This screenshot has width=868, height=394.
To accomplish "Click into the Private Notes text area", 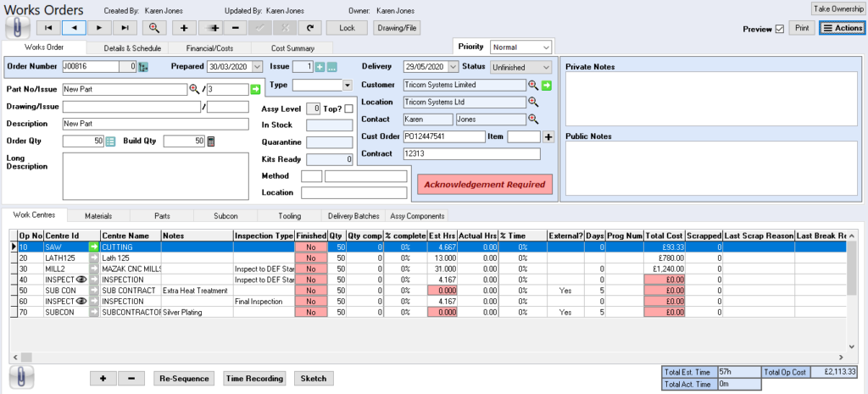I will (x=710, y=97).
